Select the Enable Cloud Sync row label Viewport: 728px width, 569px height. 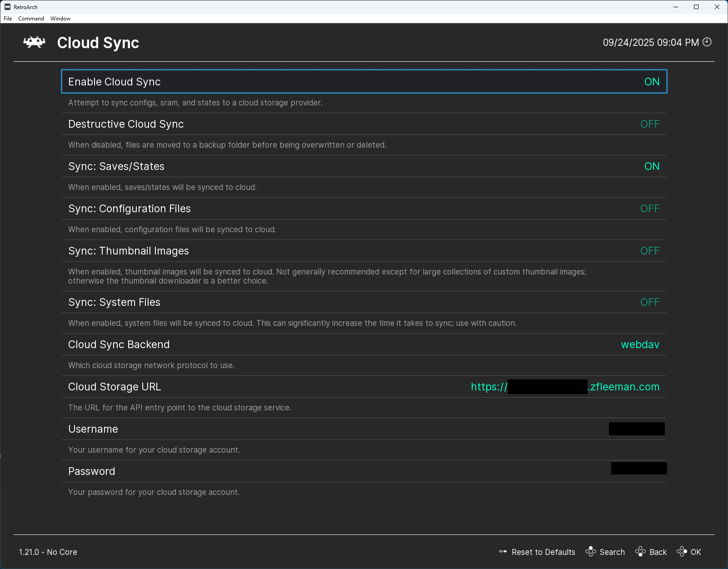pos(115,82)
